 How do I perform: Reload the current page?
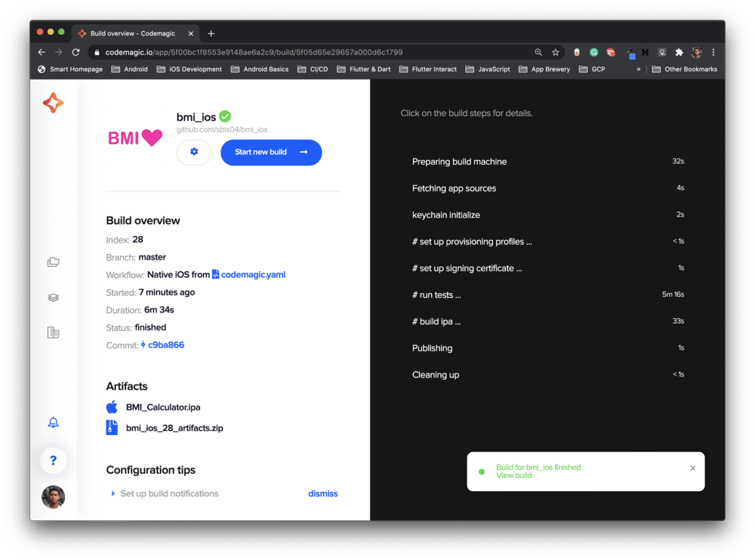tap(75, 52)
